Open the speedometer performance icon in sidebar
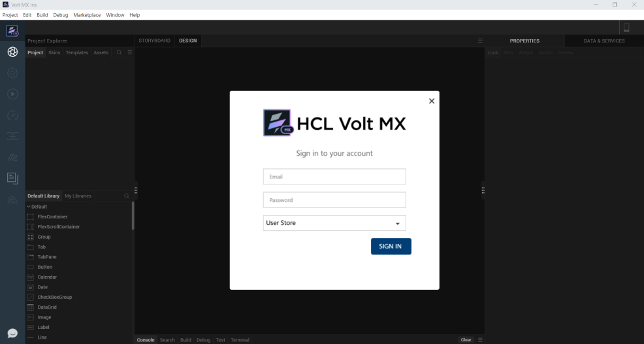The image size is (644, 344). point(12,115)
